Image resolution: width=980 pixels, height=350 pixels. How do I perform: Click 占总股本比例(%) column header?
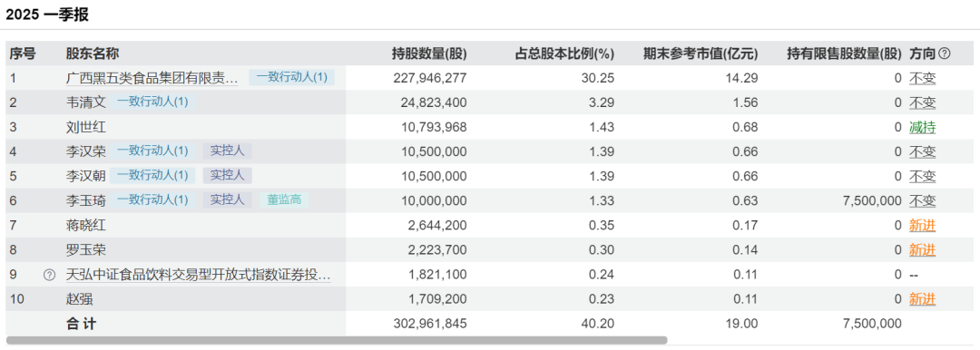click(x=564, y=53)
